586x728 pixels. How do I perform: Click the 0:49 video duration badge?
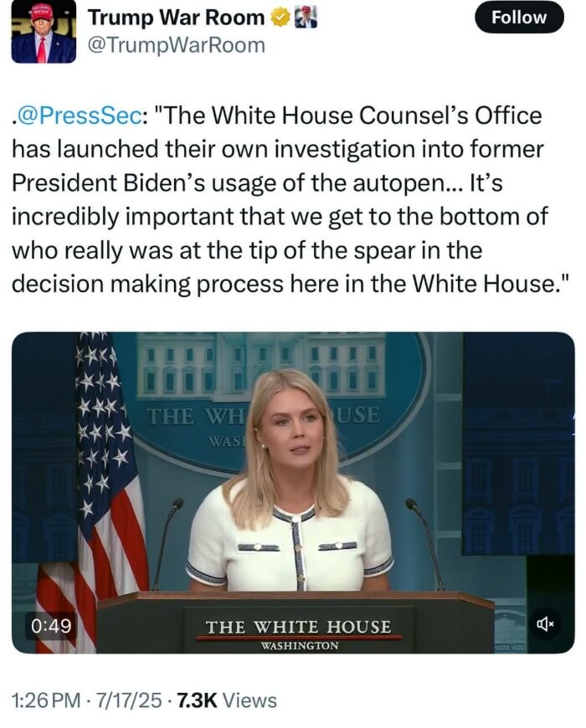tap(51, 625)
